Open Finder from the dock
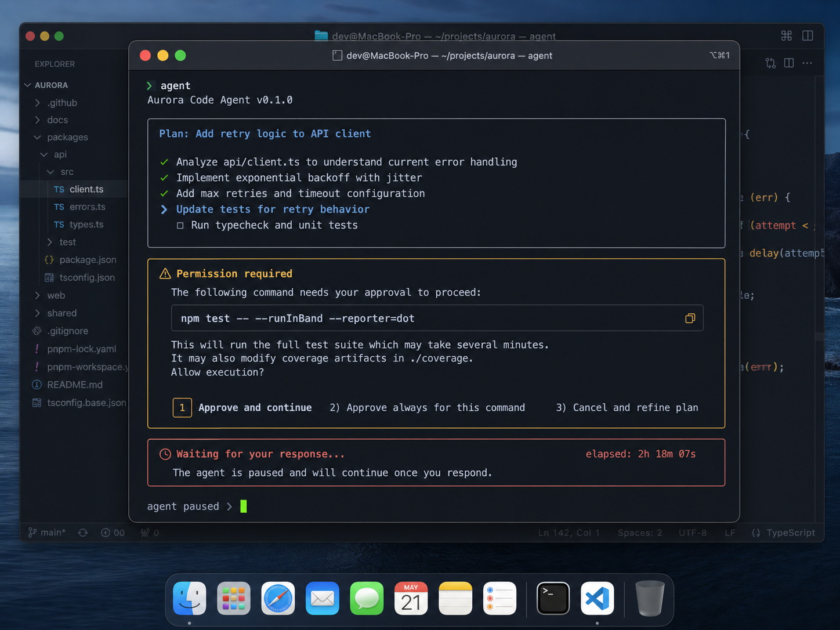 pos(190,598)
